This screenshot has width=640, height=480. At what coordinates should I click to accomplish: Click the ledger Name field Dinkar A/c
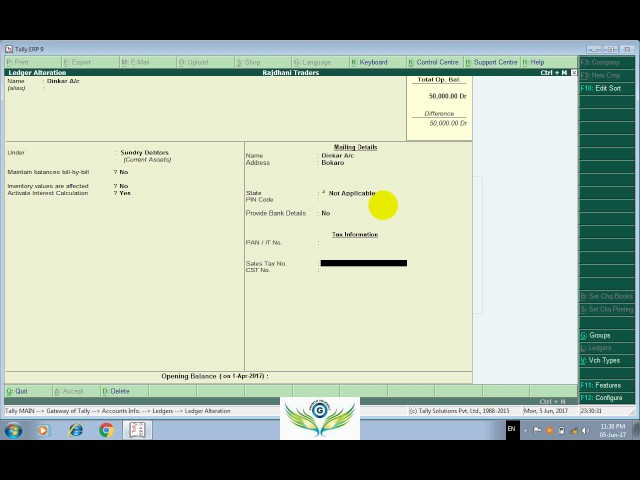click(63, 81)
